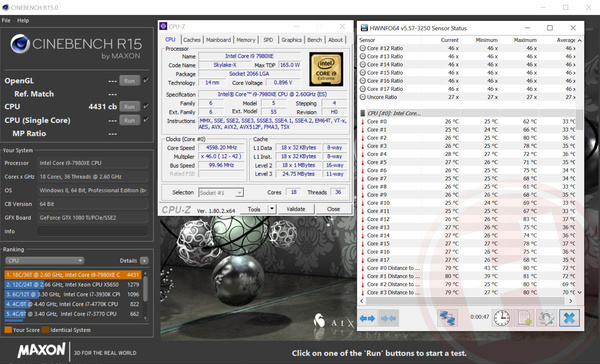The height and width of the screenshot is (364, 600).
Task: Select ranking entry Intel Xeon CPU X5650
Action: tap(73, 284)
